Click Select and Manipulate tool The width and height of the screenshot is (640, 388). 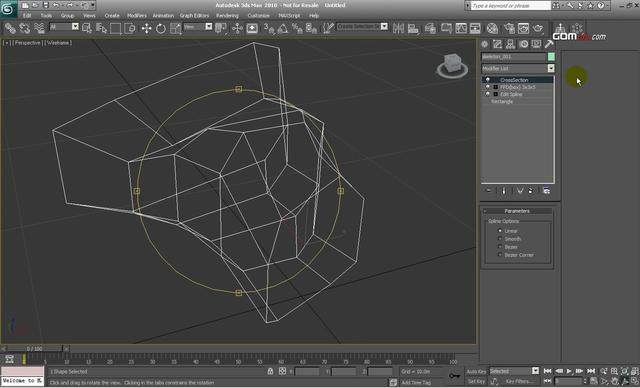237,28
